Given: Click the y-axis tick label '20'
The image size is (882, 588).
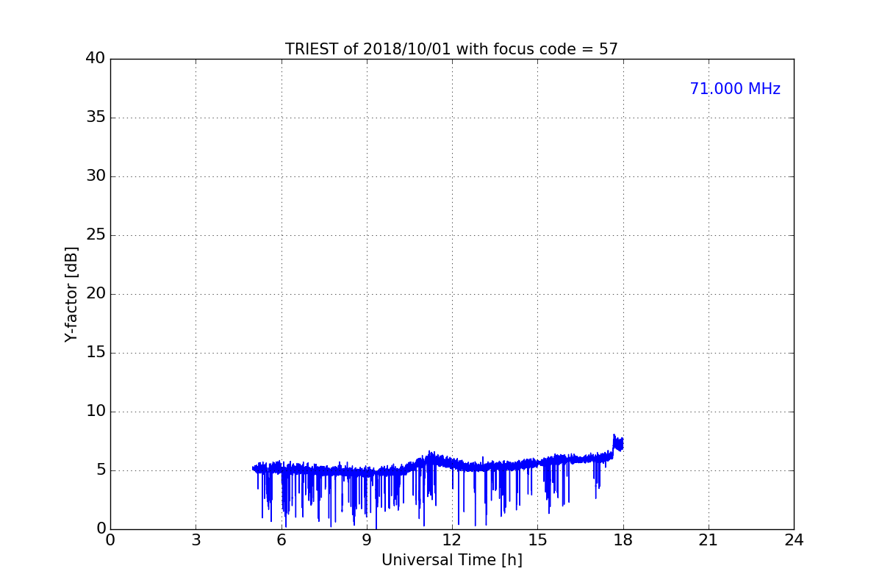Looking at the screenshot, I should [96, 294].
